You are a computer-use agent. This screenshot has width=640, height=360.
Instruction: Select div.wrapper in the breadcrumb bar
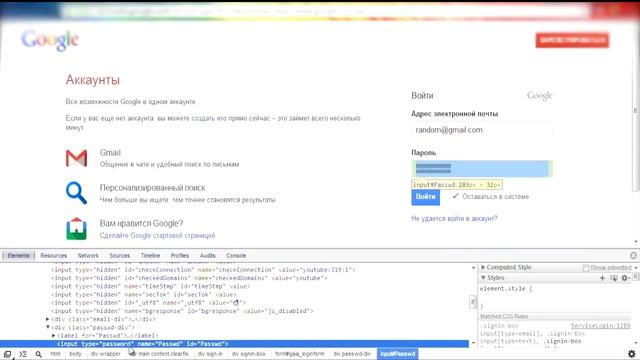pos(106,354)
